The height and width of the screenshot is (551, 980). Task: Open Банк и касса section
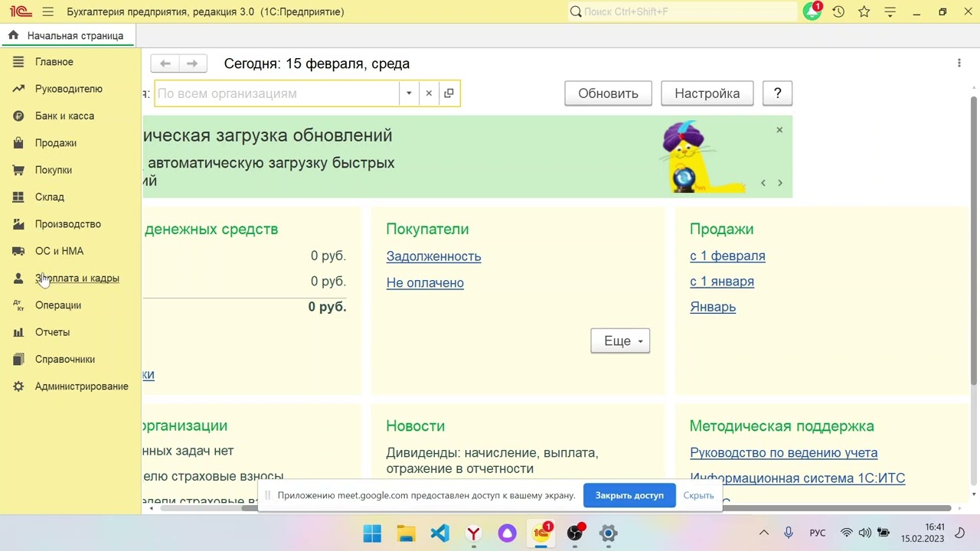click(64, 116)
